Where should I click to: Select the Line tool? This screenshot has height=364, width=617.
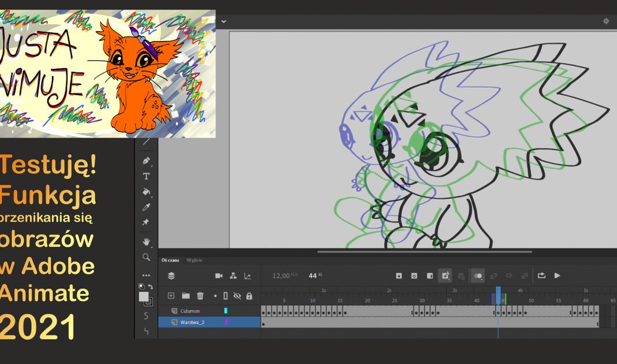(146, 142)
